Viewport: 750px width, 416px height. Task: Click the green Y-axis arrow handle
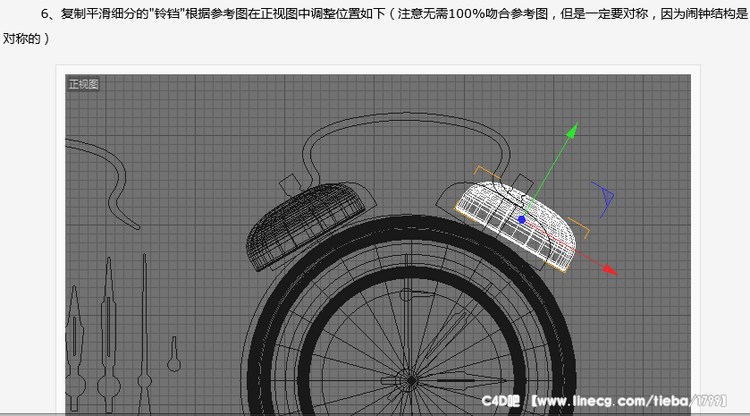point(572,131)
